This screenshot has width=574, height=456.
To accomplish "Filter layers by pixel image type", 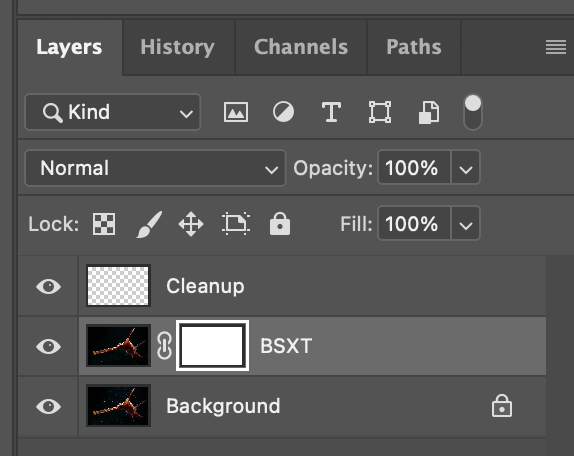I will [x=236, y=112].
